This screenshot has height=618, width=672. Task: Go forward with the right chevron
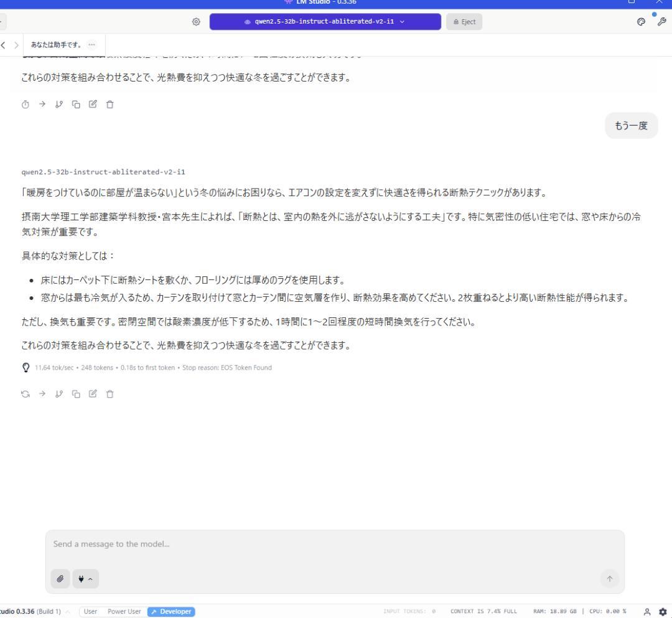point(16,45)
